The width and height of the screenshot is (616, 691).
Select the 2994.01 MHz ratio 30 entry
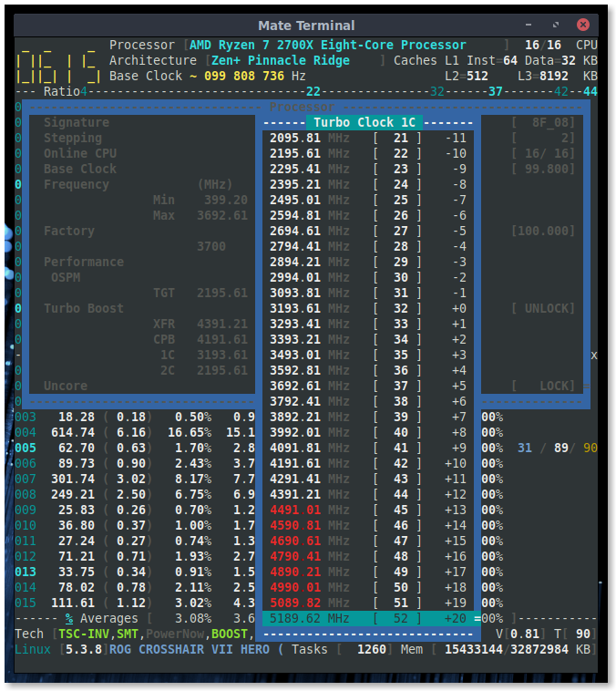click(x=368, y=277)
